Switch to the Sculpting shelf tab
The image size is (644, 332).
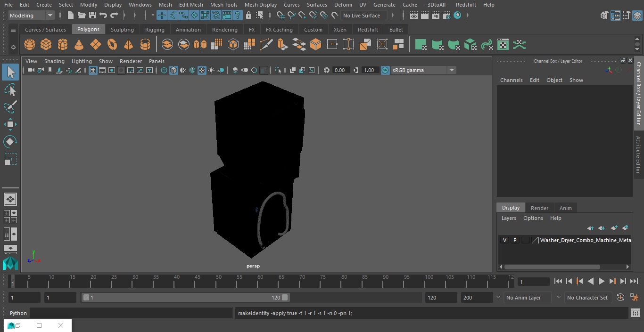[122, 30]
